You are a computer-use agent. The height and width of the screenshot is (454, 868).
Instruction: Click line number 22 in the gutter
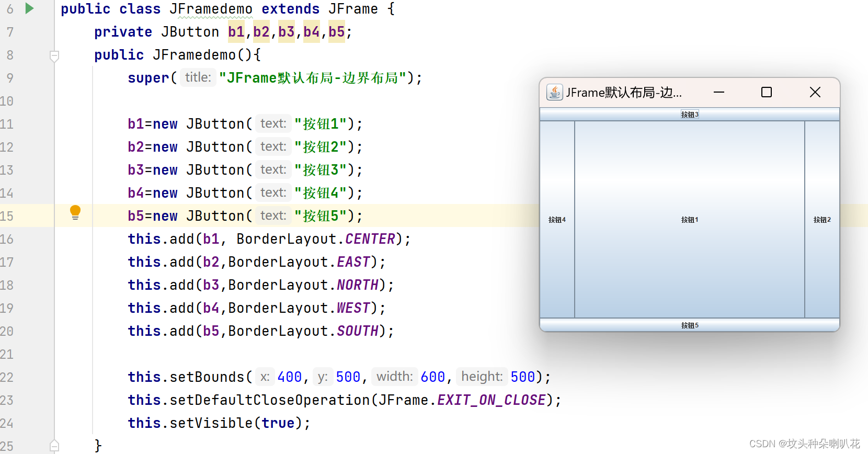click(x=7, y=378)
